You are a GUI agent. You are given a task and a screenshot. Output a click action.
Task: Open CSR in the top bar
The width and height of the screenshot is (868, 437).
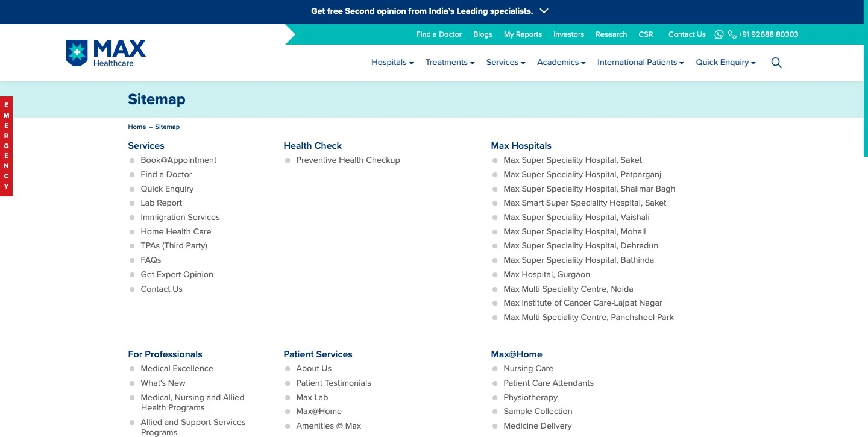click(x=646, y=34)
